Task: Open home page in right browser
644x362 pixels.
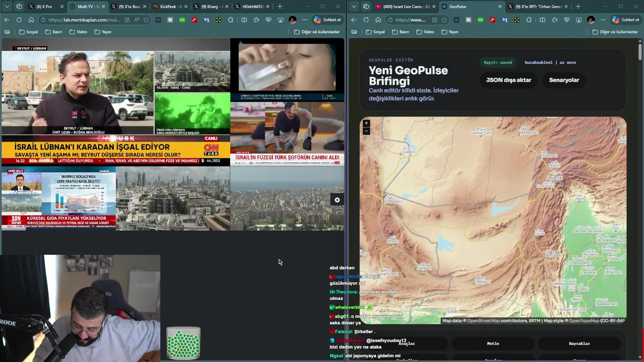Action: click(x=378, y=20)
